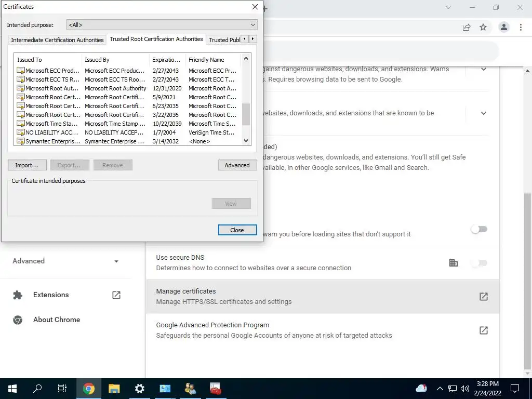
Task: Open Google Advanced Protection Program
Action: 322,330
